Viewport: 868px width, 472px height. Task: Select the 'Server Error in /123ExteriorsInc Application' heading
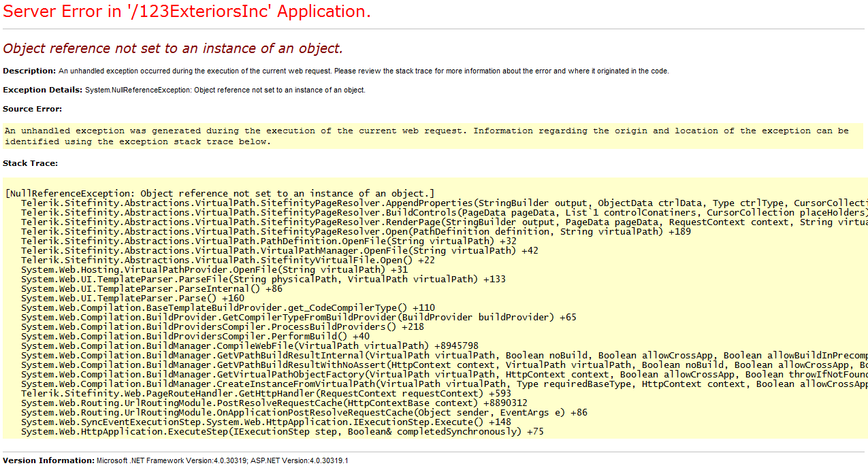(x=187, y=12)
